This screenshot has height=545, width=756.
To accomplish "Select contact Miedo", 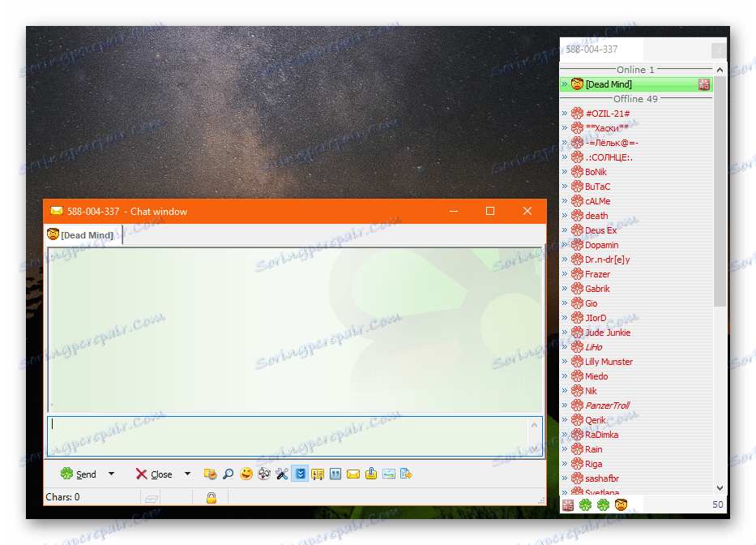I will [636, 376].
